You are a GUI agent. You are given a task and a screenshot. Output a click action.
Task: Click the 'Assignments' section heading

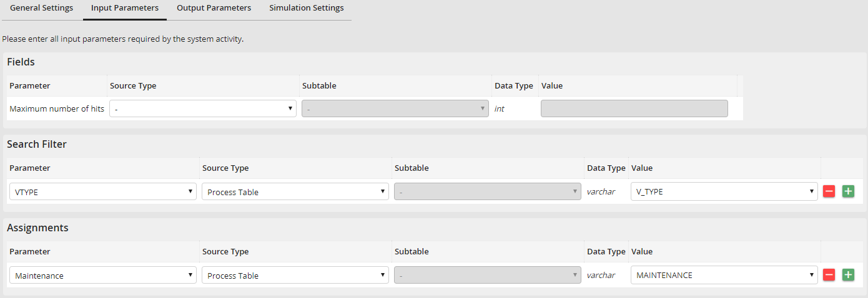coord(37,228)
